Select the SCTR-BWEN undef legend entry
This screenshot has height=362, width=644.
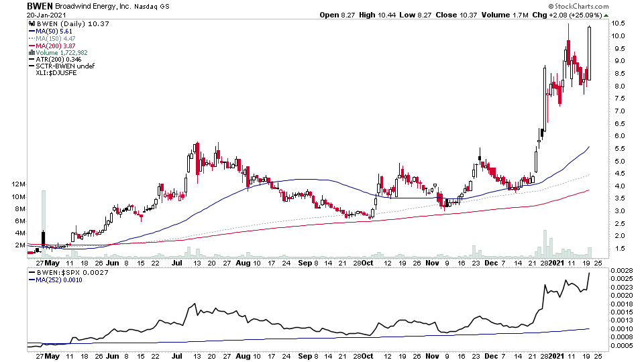pos(65,66)
